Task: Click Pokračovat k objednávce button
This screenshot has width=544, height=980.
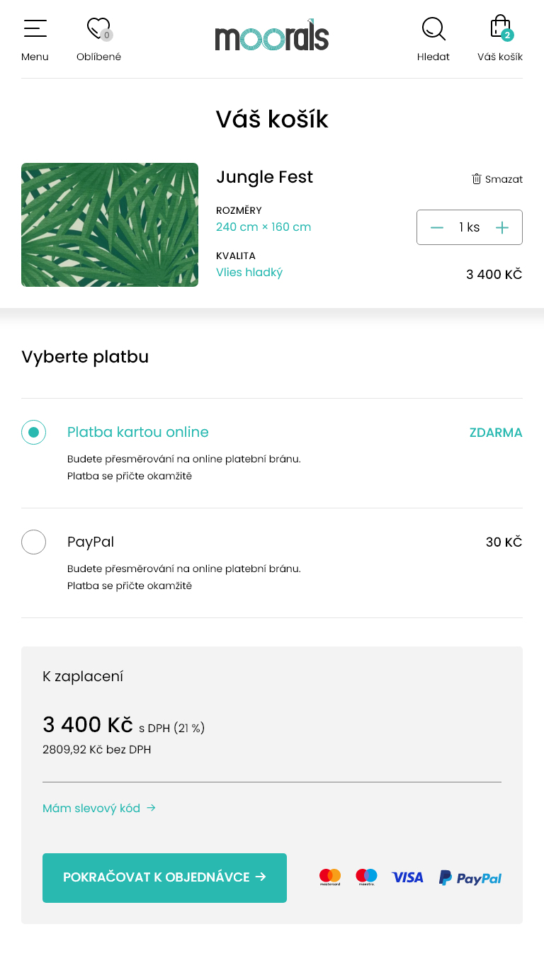Action: [164, 877]
